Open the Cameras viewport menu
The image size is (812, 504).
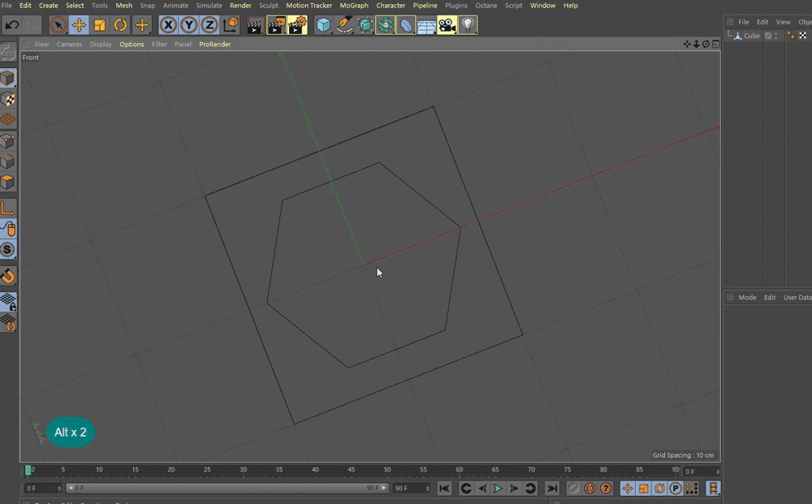point(69,44)
